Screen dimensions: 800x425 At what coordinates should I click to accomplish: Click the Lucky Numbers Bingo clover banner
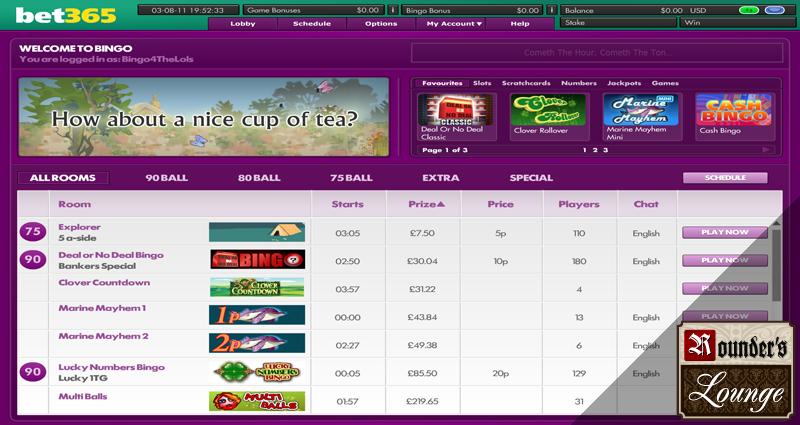[x=257, y=372]
